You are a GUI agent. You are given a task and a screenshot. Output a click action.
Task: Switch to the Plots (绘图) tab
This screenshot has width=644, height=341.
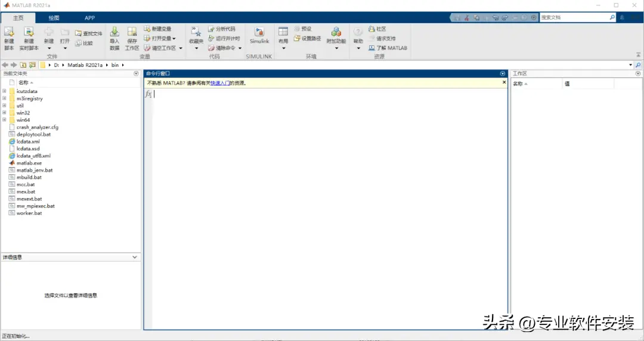[54, 18]
